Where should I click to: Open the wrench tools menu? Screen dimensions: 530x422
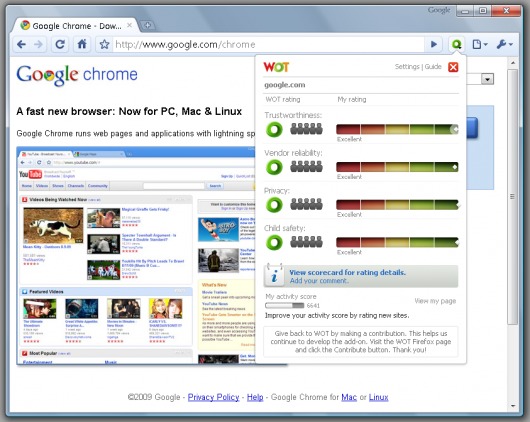point(505,44)
